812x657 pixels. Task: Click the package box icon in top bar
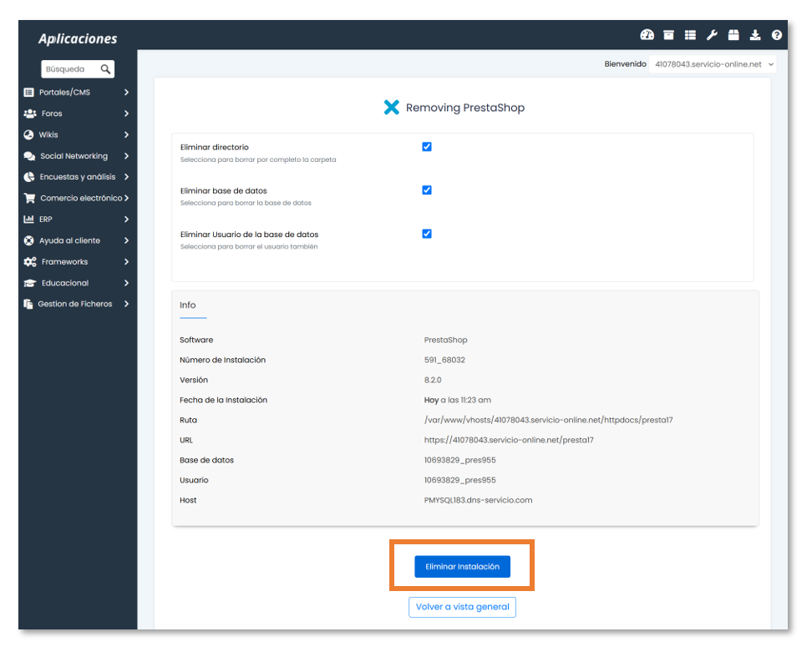click(733, 35)
